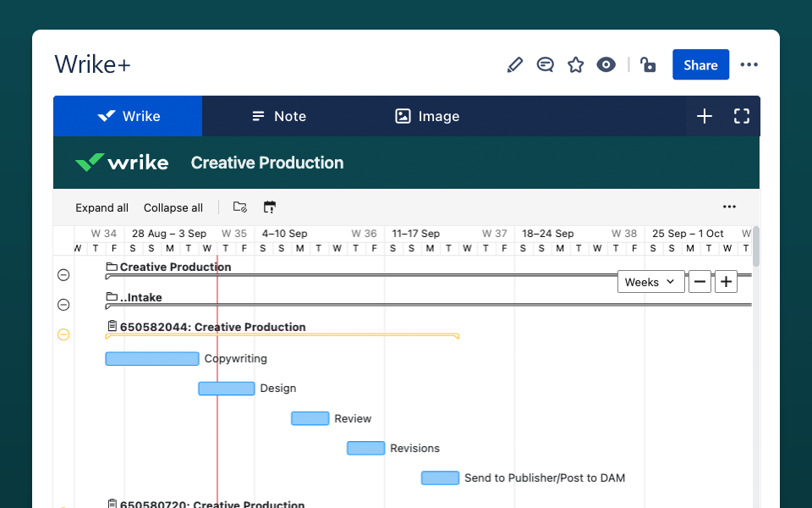Zoom out the timeline with minus button
Screen dimensions: 812x508
pos(700,282)
